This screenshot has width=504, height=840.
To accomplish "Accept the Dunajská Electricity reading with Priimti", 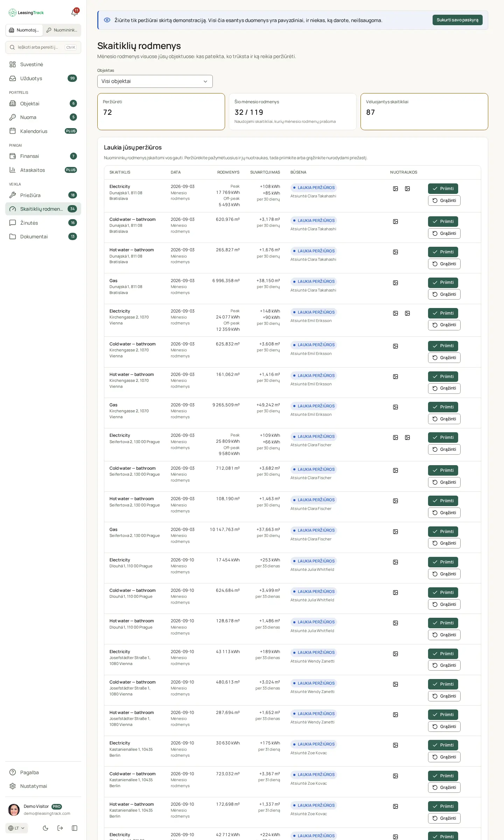I will tap(443, 189).
